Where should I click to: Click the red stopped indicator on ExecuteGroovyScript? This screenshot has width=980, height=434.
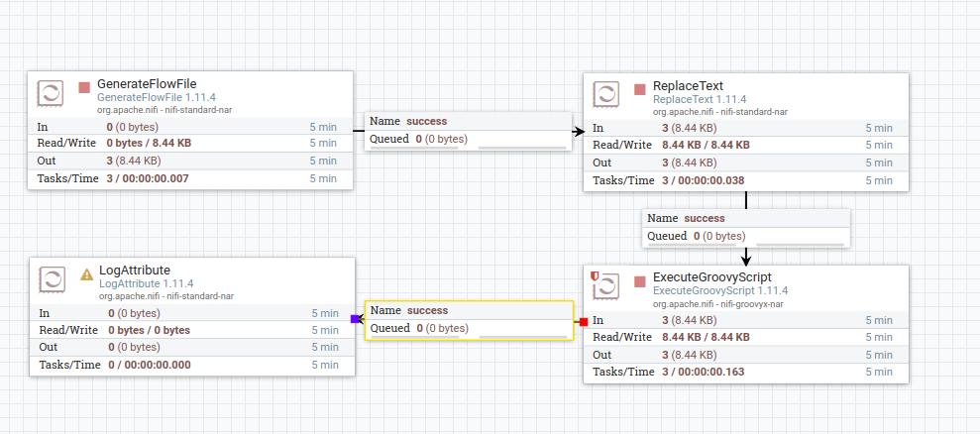639,281
